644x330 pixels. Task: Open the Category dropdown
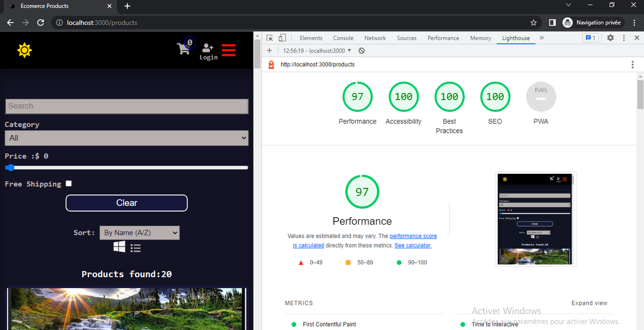pyautogui.click(x=127, y=138)
